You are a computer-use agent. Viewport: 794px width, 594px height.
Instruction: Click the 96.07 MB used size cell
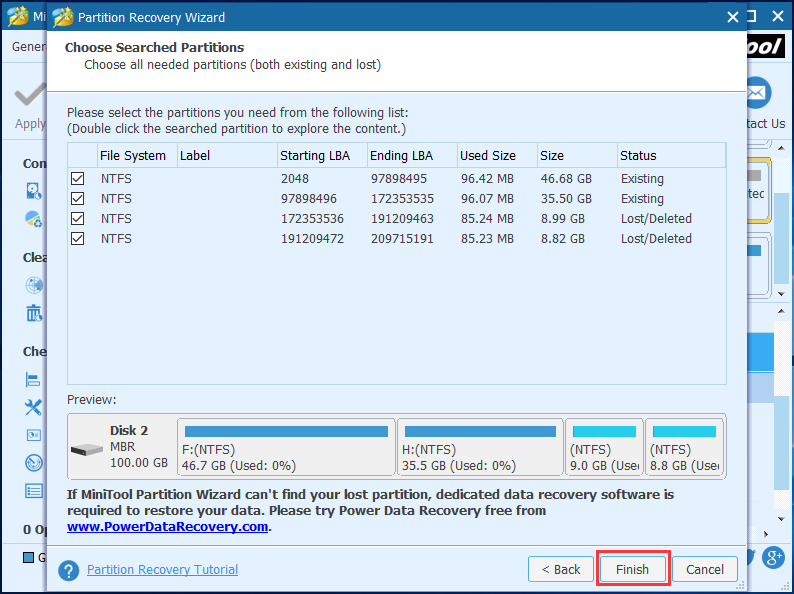click(x=487, y=199)
